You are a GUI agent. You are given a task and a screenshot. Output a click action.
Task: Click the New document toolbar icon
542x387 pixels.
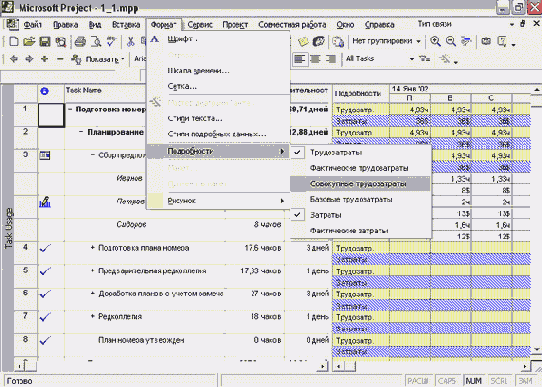point(13,42)
